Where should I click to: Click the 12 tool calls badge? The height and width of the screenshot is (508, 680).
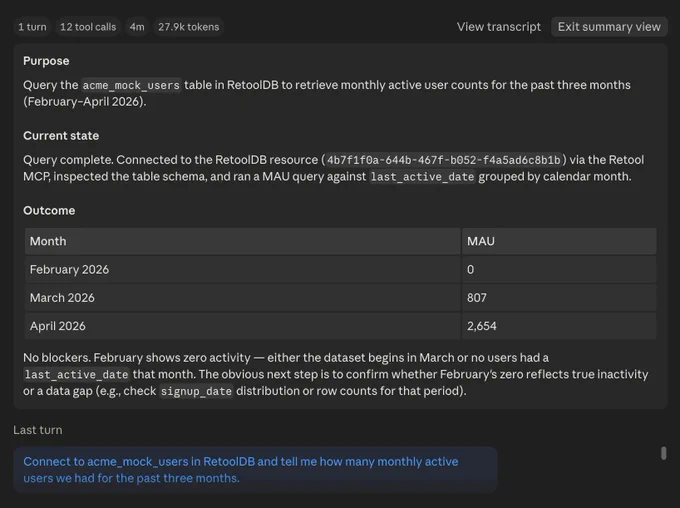(88, 27)
